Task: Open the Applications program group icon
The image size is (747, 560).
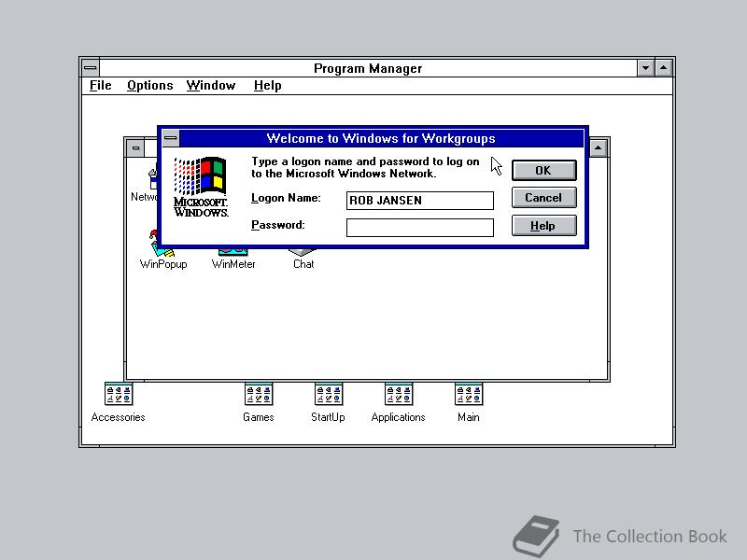Action: pos(399,394)
